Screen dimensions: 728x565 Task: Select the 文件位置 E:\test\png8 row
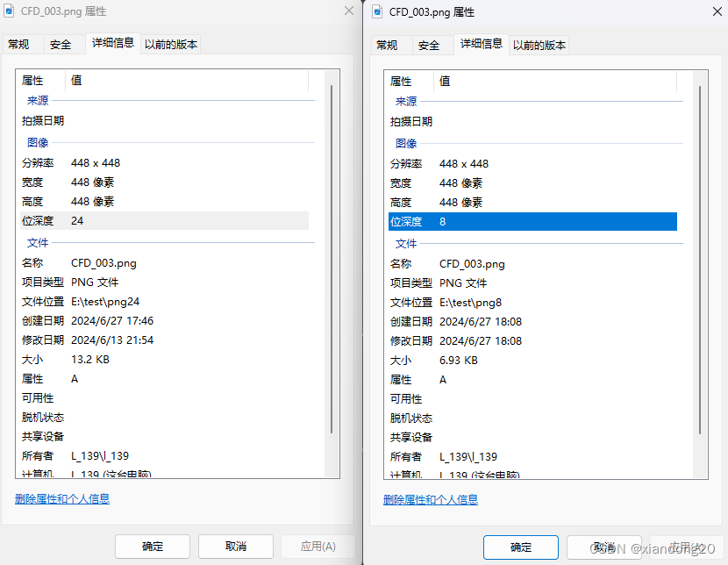point(532,303)
